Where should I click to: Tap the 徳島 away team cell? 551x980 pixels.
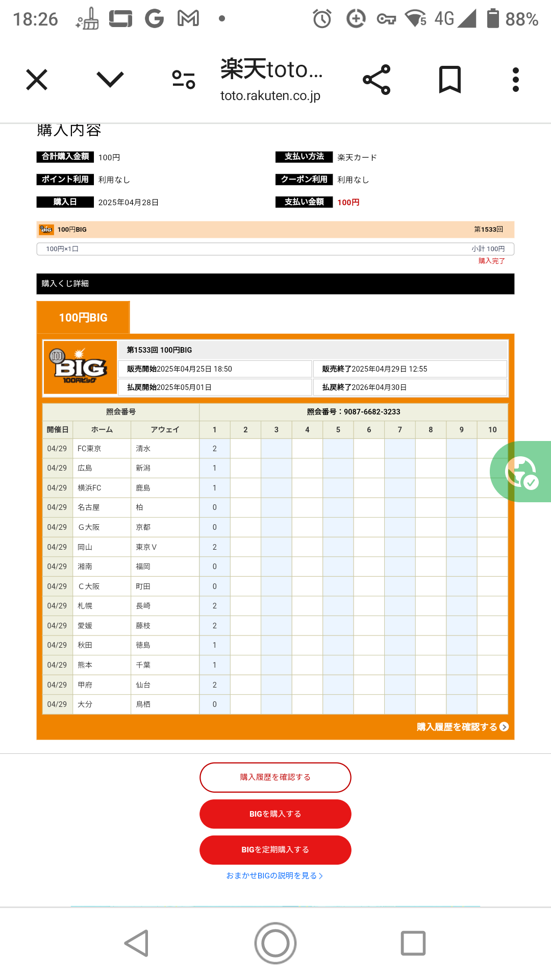pyautogui.click(x=165, y=645)
